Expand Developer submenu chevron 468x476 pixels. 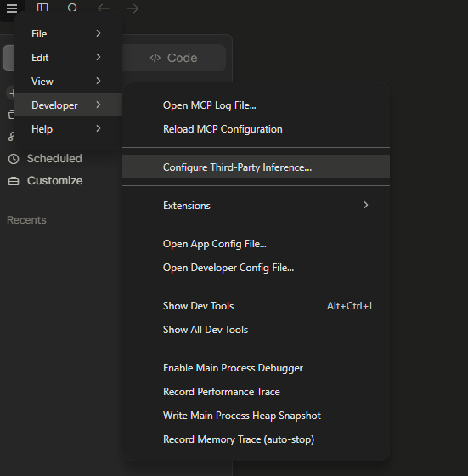(98, 105)
